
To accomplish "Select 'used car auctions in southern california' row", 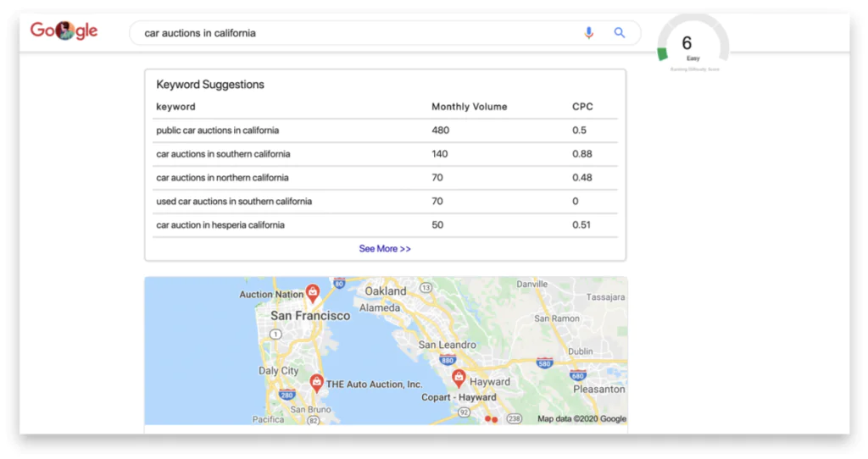I will click(234, 202).
